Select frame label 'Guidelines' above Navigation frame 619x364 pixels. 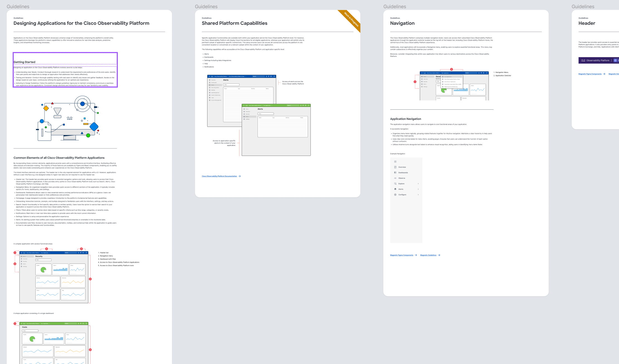click(395, 6)
